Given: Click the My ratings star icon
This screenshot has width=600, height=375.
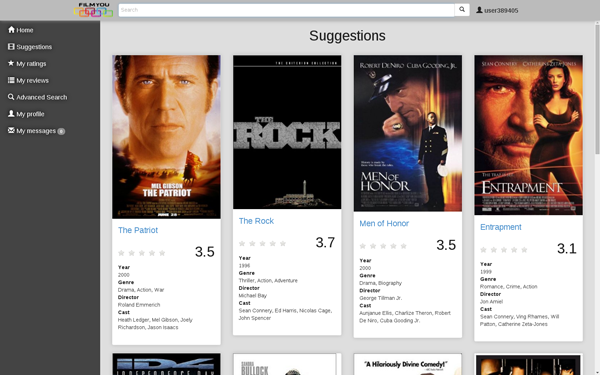Looking at the screenshot, I should 11,63.
